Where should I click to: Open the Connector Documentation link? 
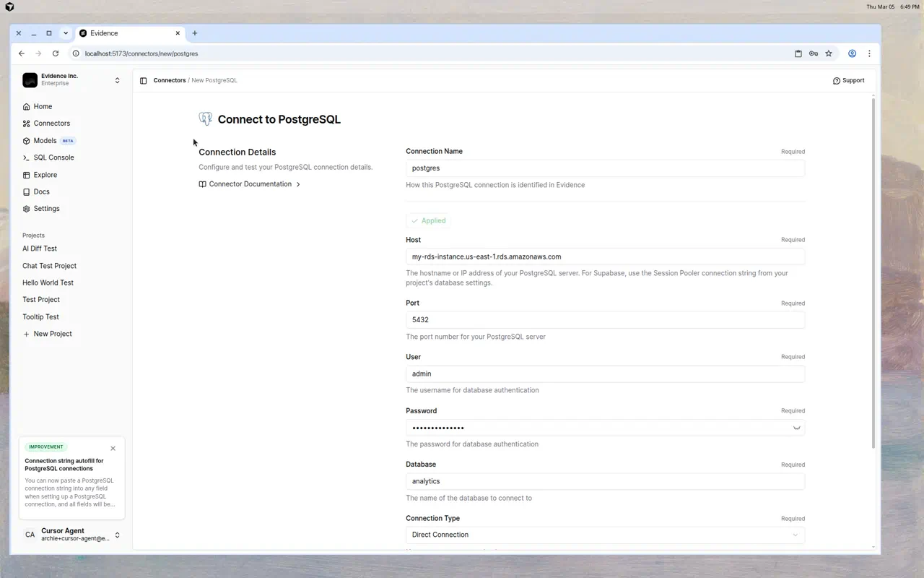249,184
